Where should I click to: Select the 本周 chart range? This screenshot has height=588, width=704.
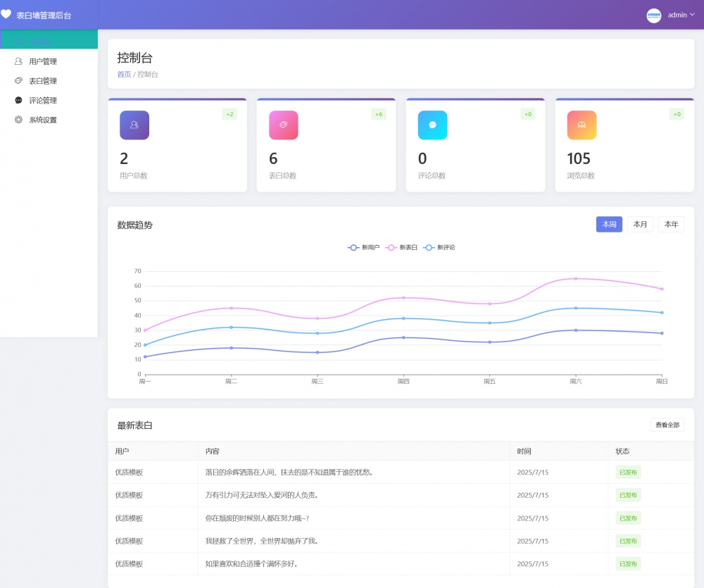tap(609, 225)
